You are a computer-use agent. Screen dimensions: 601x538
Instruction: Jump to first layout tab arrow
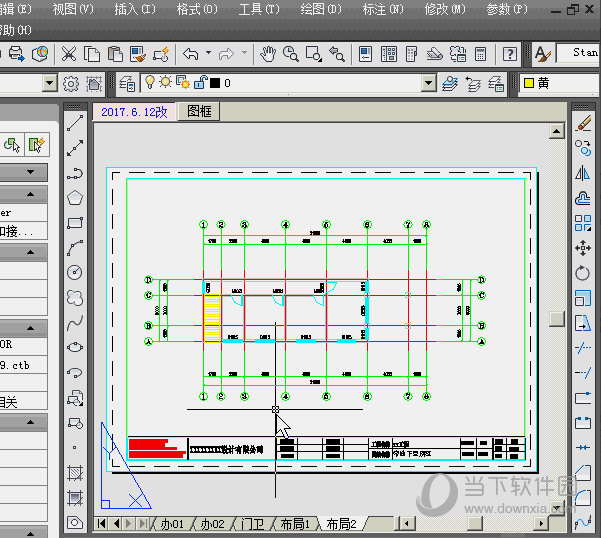pyautogui.click(x=102, y=523)
